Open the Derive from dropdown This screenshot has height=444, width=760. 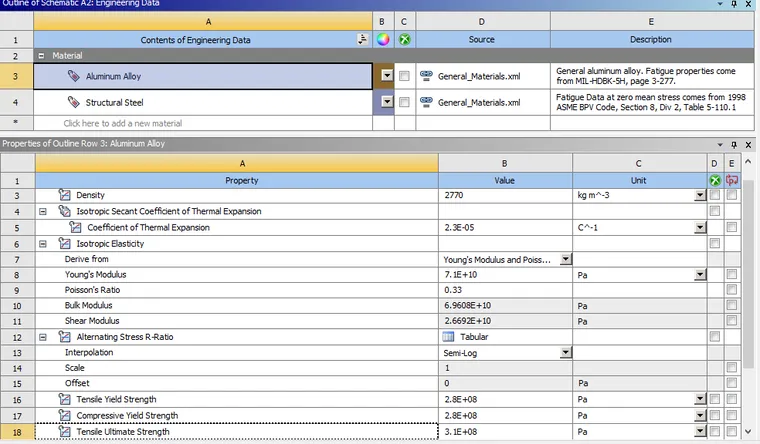click(566, 259)
